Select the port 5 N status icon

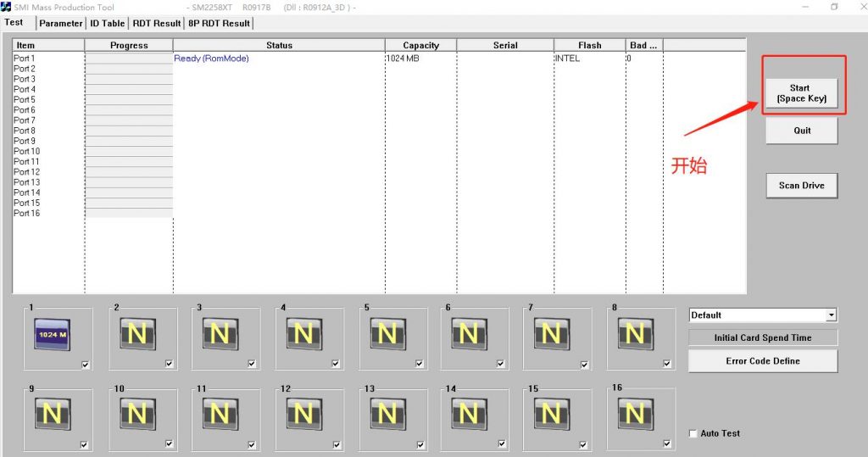pos(387,335)
